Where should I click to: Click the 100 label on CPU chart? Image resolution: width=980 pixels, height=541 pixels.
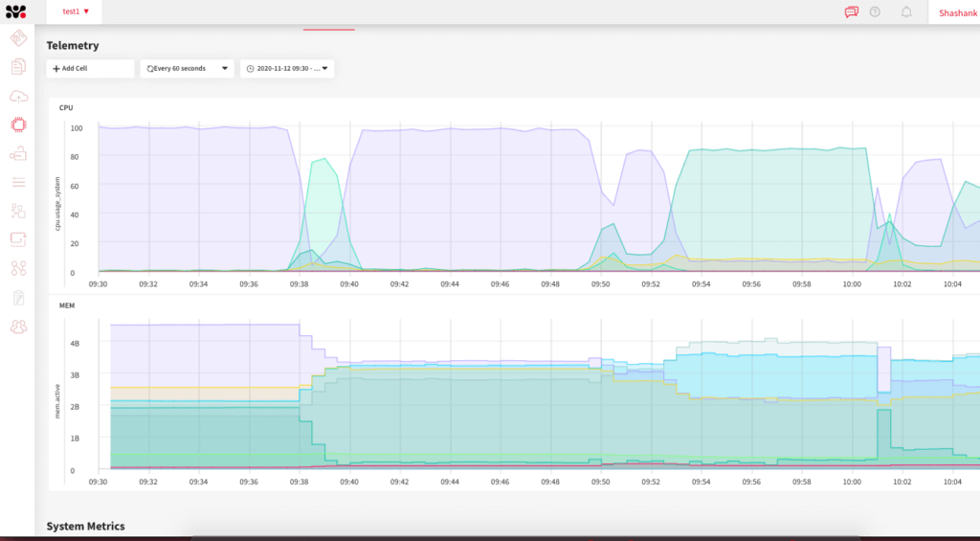[x=77, y=128]
